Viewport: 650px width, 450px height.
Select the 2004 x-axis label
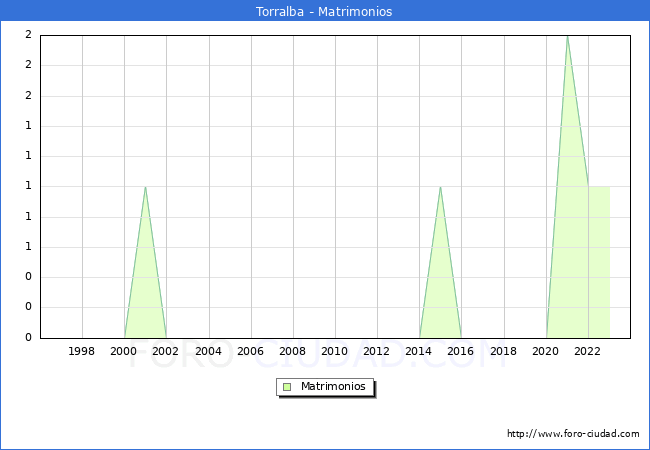click(208, 351)
